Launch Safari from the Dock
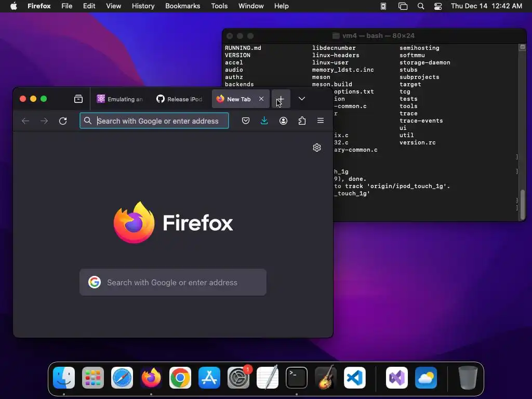The height and width of the screenshot is (399, 532). tap(122, 378)
